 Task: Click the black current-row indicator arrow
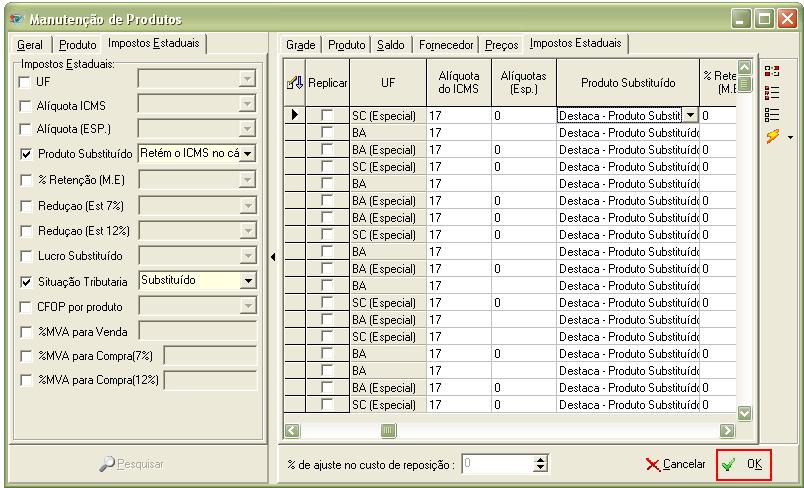pyautogui.click(x=295, y=115)
